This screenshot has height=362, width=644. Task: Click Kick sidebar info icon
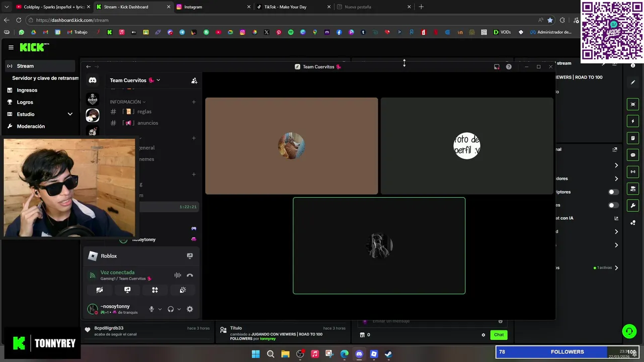point(633,66)
